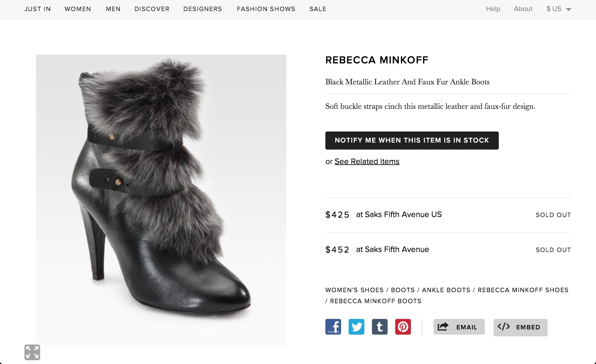The width and height of the screenshot is (596, 364).
Task: Open the Help link
Action: pos(493,9)
